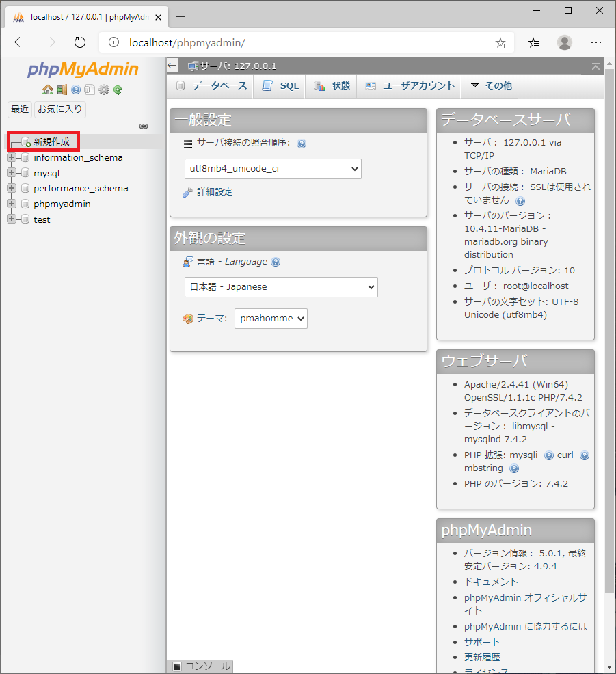The width and height of the screenshot is (616, 674).
Task: Click browser back arrow
Action: pyautogui.click(x=21, y=42)
